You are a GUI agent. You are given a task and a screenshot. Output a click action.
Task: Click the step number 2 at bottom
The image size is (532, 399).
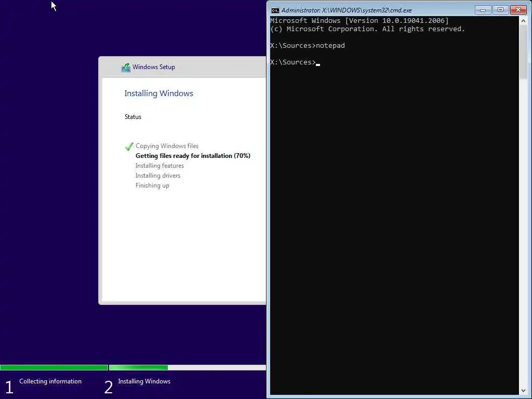(108, 387)
